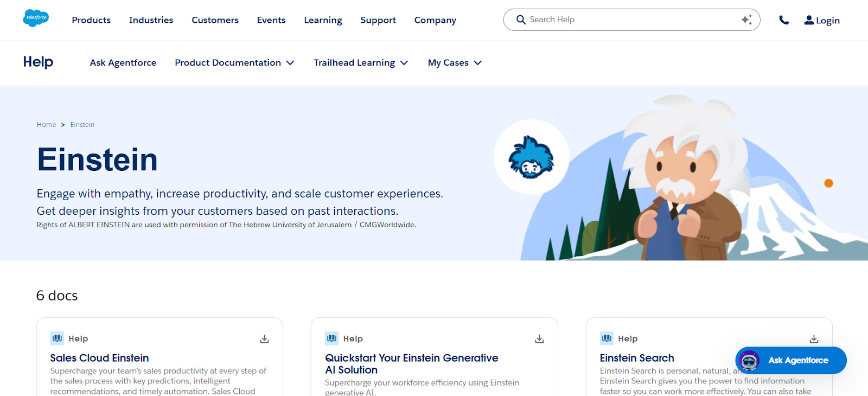Click the Albert Einstein rights notice text
The image size is (868, 396).
[226, 225]
